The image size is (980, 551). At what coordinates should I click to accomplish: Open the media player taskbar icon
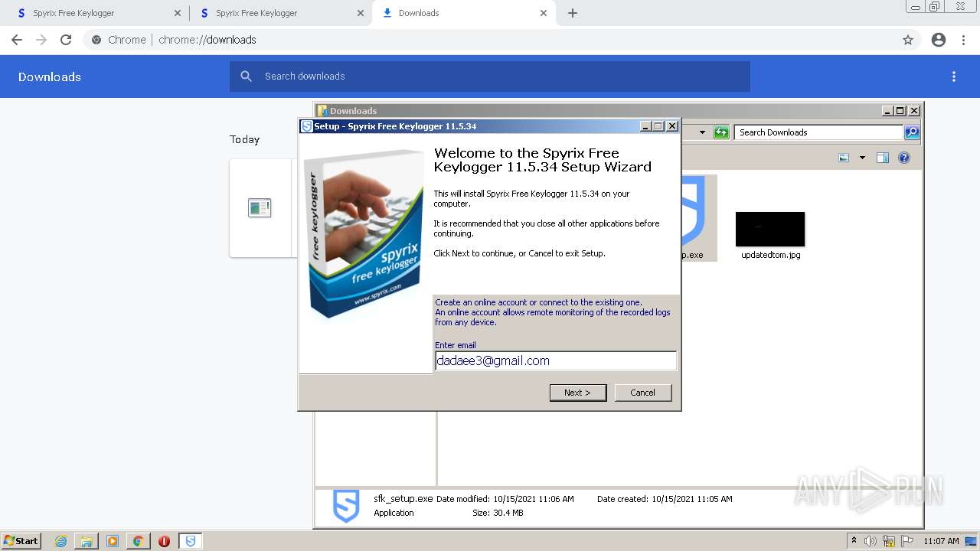tap(113, 541)
